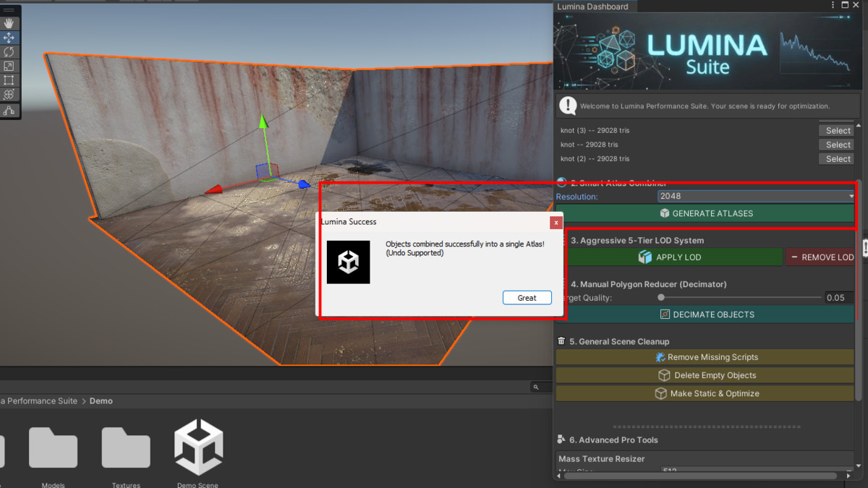Select the Rect transform tool
This screenshot has height=488, width=868.
point(9,80)
